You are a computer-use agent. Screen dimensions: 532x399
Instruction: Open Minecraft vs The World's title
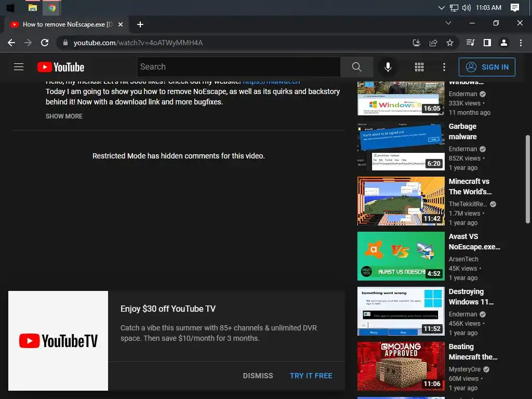(x=470, y=187)
